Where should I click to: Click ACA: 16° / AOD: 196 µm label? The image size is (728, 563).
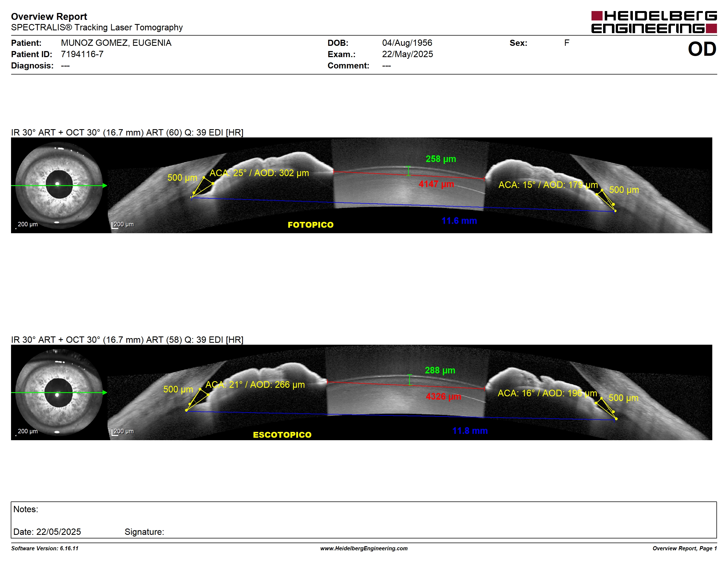tap(547, 393)
